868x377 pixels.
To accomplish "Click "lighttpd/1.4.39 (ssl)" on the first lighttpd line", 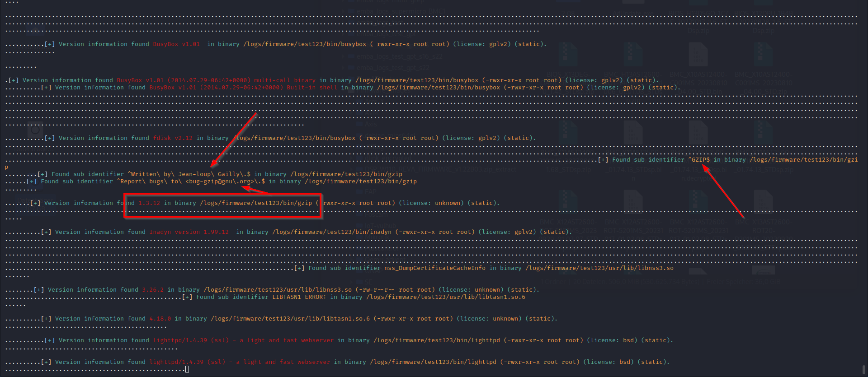I will (191, 340).
